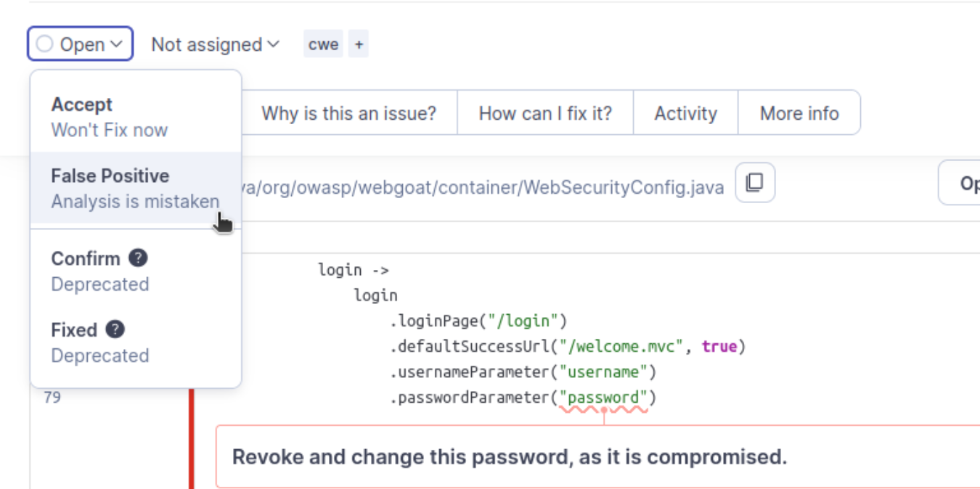Choose Accept – Won't Fix now
The height and width of the screenshot is (489, 980).
click(136, 117)
